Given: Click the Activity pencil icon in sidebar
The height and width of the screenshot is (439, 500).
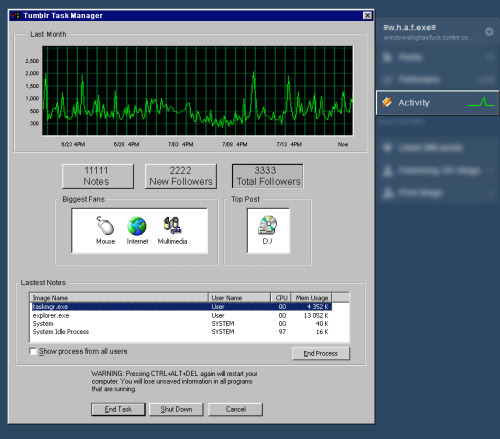Looking at the screenshot, I should pos(387,102).
